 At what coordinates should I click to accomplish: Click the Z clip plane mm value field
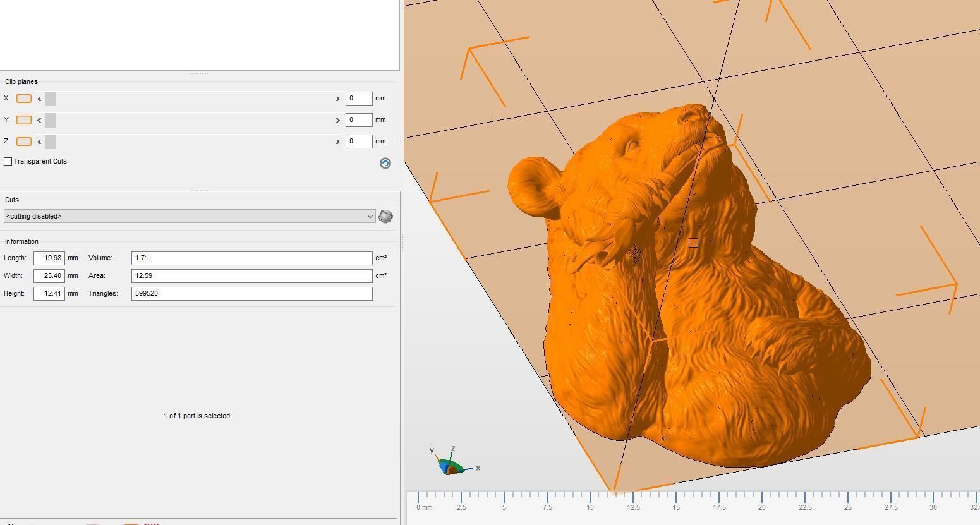click(x=359, y=142)
